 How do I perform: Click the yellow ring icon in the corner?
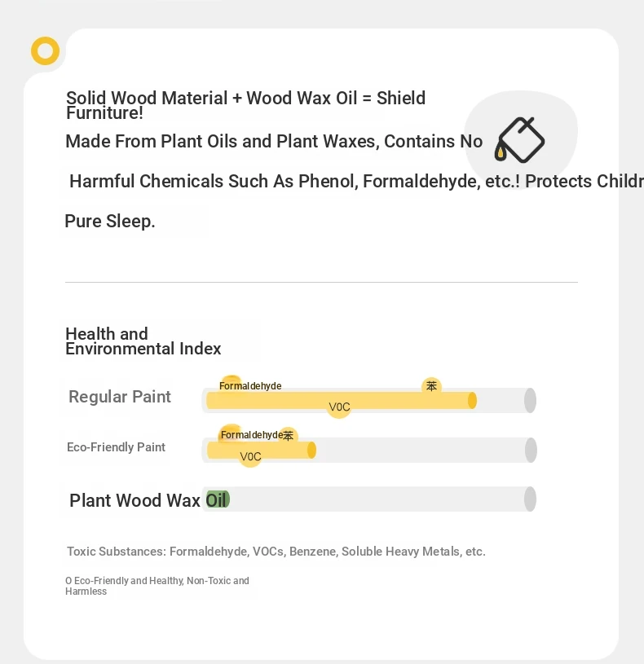point(46,51)
